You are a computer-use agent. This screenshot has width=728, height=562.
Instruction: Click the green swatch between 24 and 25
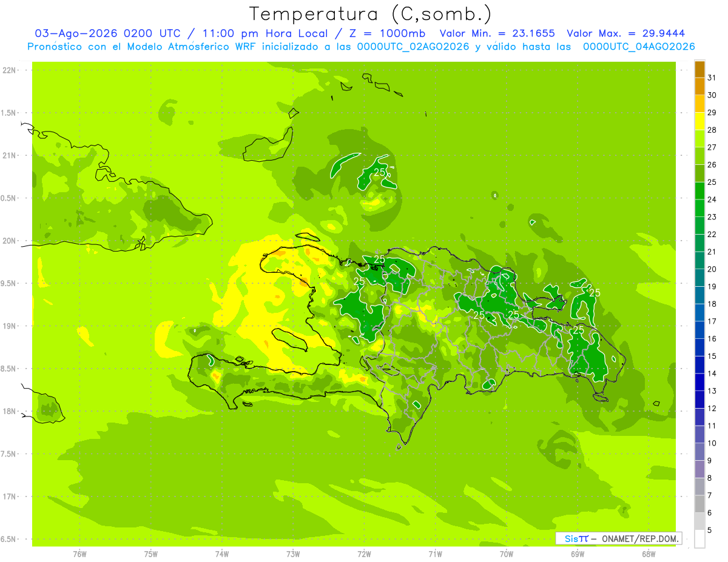point(699,191)
